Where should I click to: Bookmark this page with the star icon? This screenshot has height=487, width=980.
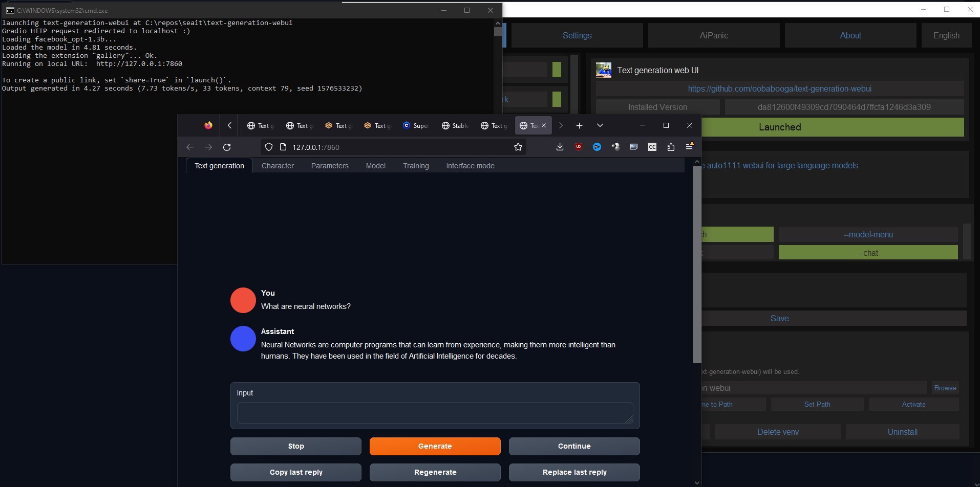pos(518,147)
